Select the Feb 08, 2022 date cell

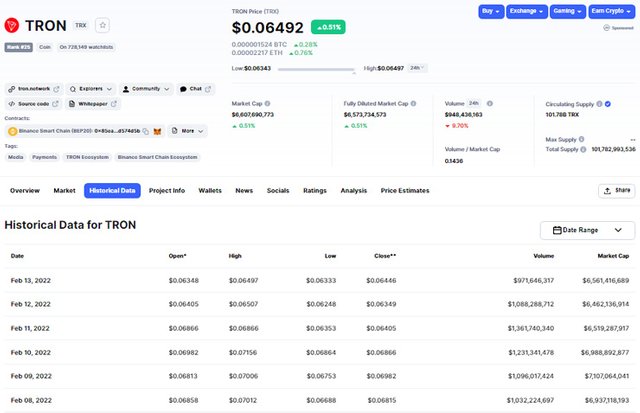(x=31, y=400)
